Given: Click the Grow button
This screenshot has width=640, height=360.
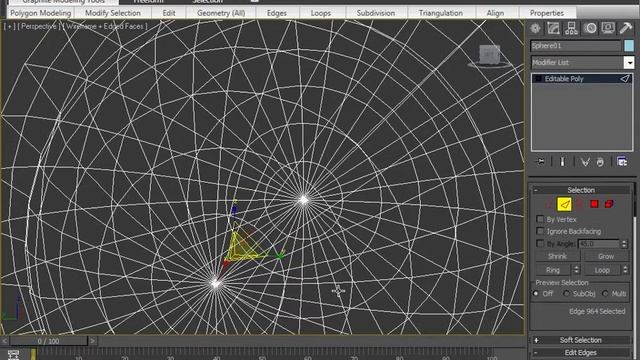Looking at the screenshot, I should click(x=606, y=256).
